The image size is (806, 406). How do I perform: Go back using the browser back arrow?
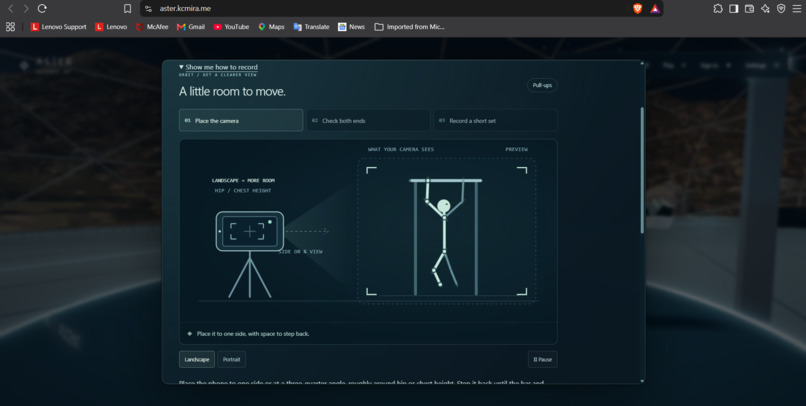[x=10, y=9]
